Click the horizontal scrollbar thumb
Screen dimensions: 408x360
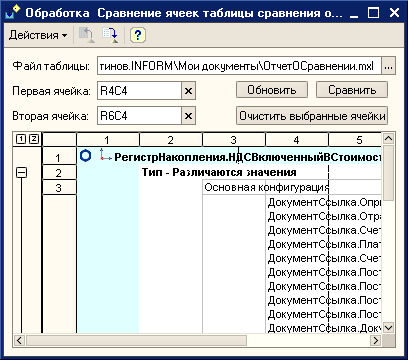coord(136,340)
